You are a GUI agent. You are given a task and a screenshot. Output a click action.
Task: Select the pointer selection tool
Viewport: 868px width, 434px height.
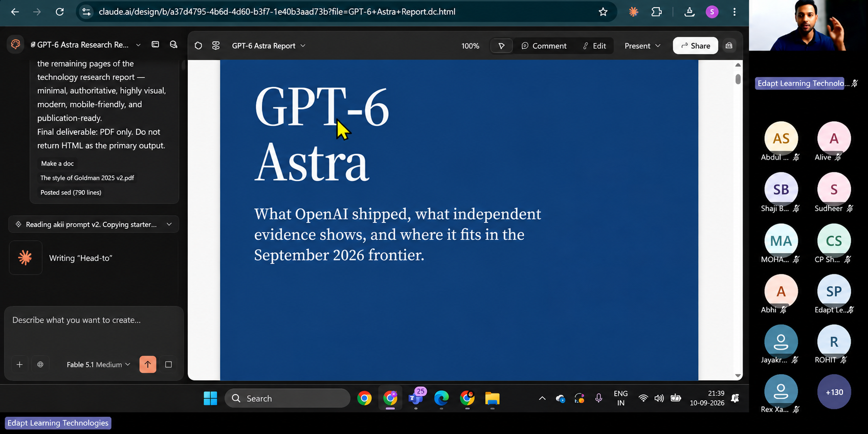(x=501, y=46)
